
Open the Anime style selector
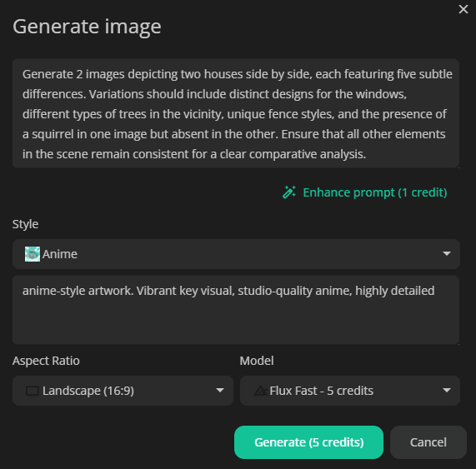point(236,254)
